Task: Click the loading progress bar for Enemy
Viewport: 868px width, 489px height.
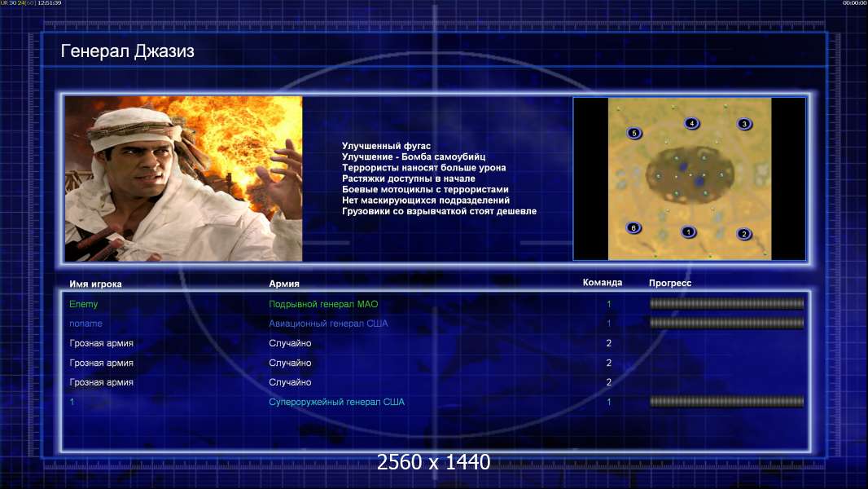Action: point(726,303)
